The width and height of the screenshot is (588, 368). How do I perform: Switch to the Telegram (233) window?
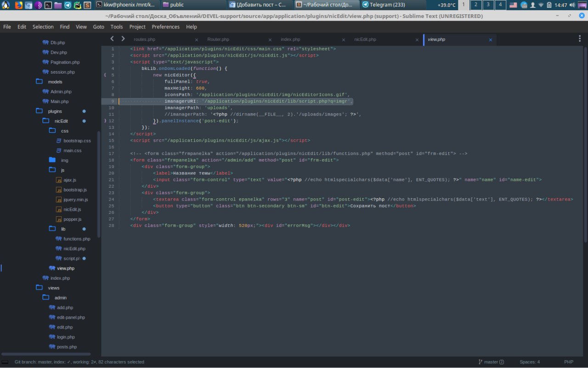tap(393, 5)
